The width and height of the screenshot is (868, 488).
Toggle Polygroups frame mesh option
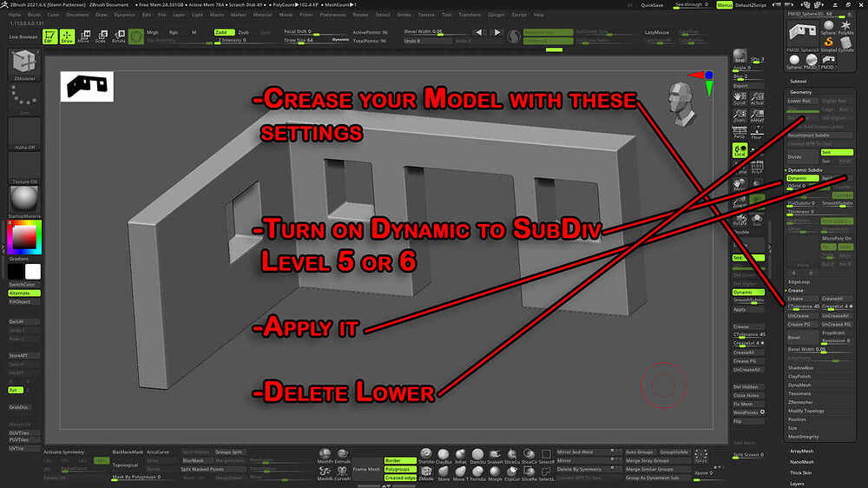400,469
